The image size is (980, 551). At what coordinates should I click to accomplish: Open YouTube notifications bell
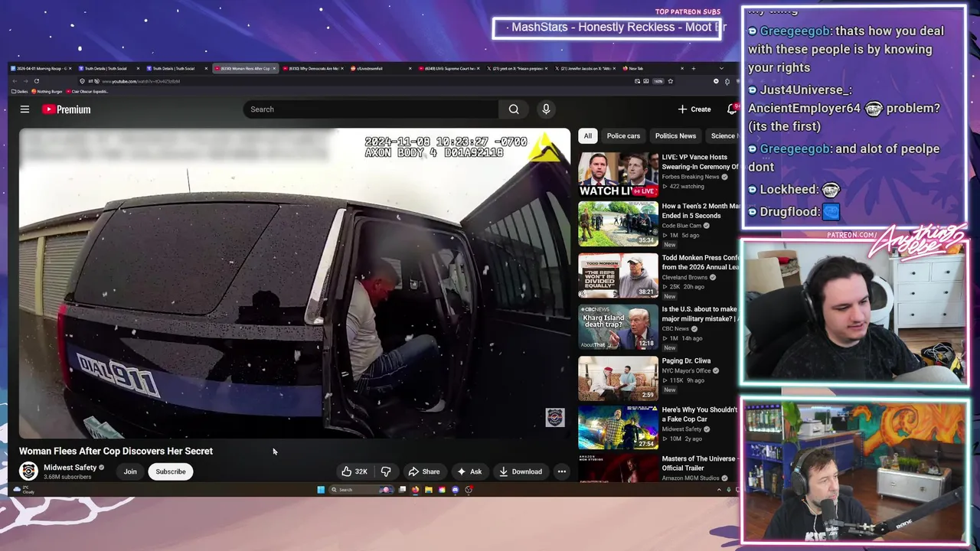pyautogui.click(x=732, y=109)
